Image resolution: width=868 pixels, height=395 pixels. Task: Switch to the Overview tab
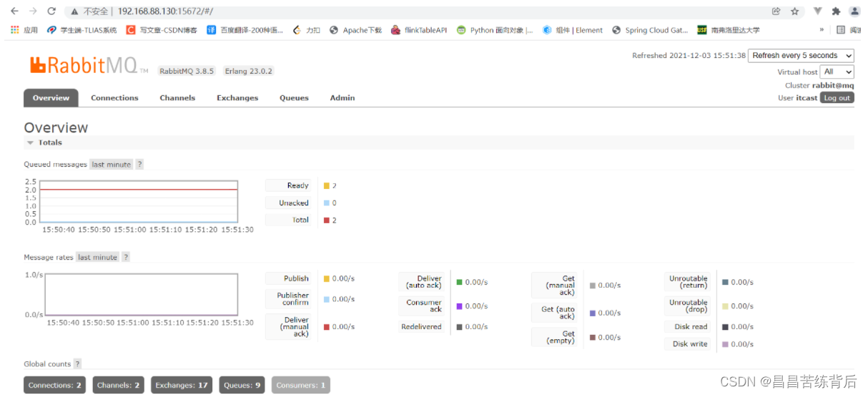pyautogui.click(x=51, y=98)
